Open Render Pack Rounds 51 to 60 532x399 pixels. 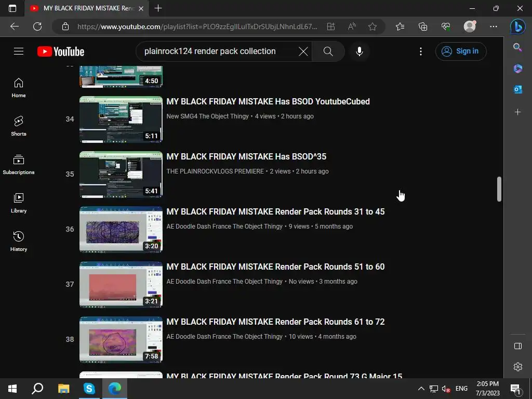pos(275,267)
